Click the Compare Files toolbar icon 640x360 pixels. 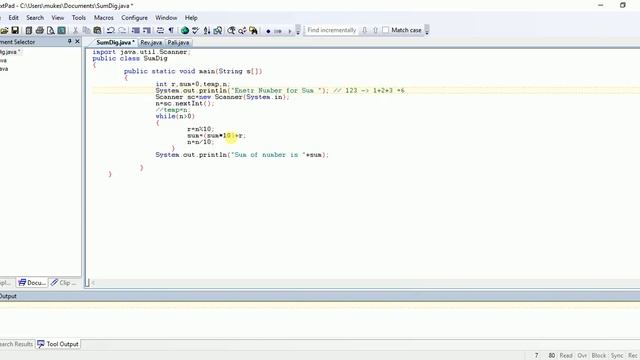pyautogui.click(x=218, y=30)
